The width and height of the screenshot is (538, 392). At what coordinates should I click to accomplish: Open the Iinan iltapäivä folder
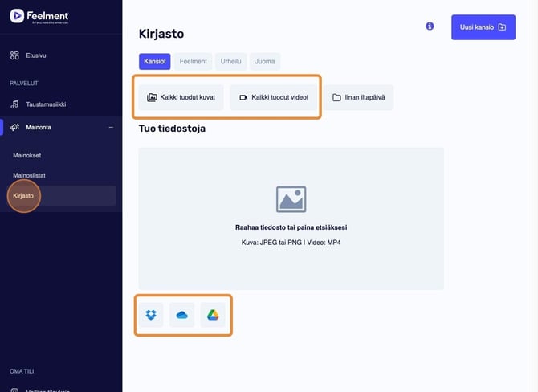point(358,97)
